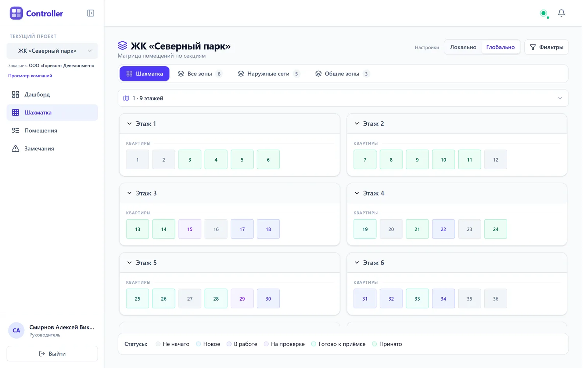The height and width of the screenshot is (368, 588).
Task: Open the ЖК «Северный парк» project dropdown
Action: click(52, 51)
